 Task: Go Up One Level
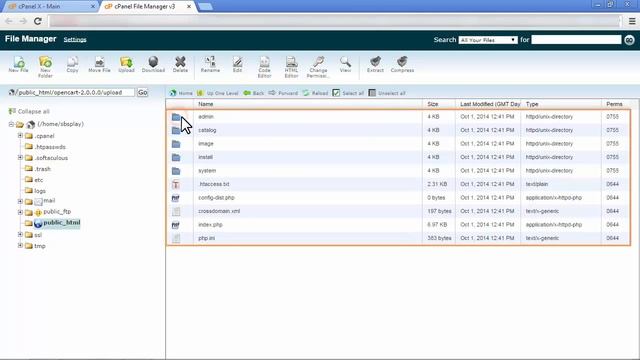point(218,93)
